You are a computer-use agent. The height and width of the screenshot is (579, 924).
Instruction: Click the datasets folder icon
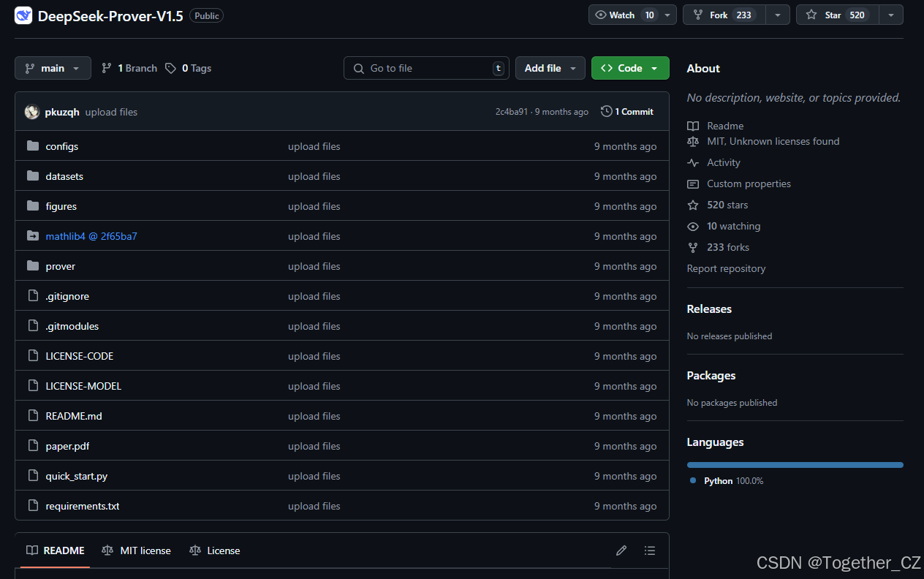click(32, 176)
